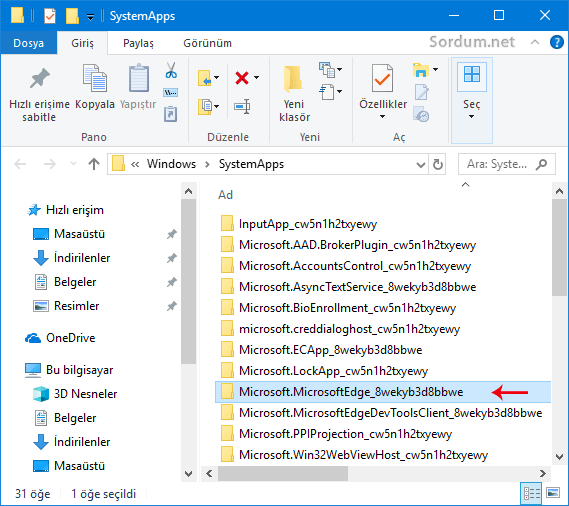
Task: Open the address bar history dropdown
Action: click(421, 165)
